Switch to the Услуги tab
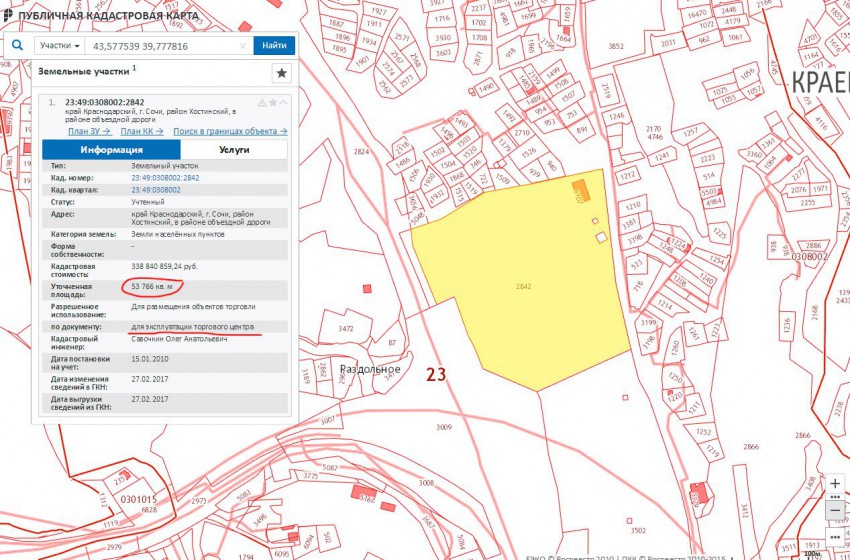The width and height of the screenshot is (850, 560). [x=233, y=150]
